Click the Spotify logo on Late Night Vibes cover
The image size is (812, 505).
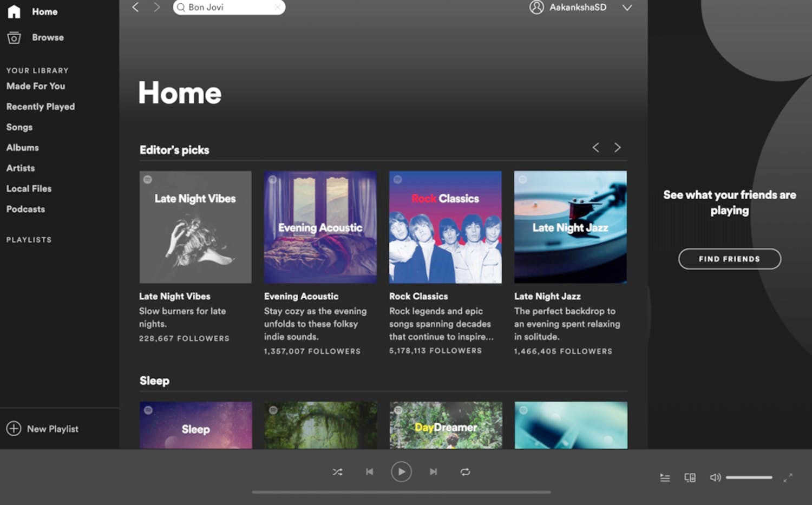(147, 179)
